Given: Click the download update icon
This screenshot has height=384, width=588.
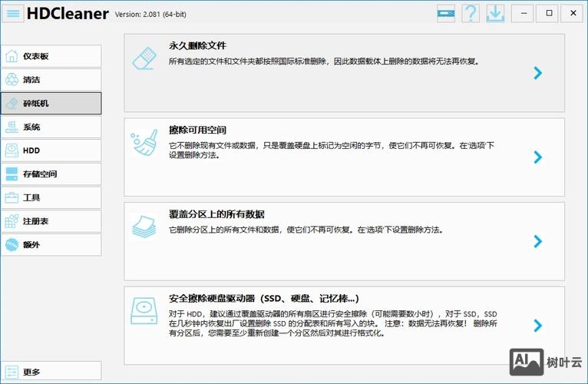Looking at the screenshot, I should point(495,14).
